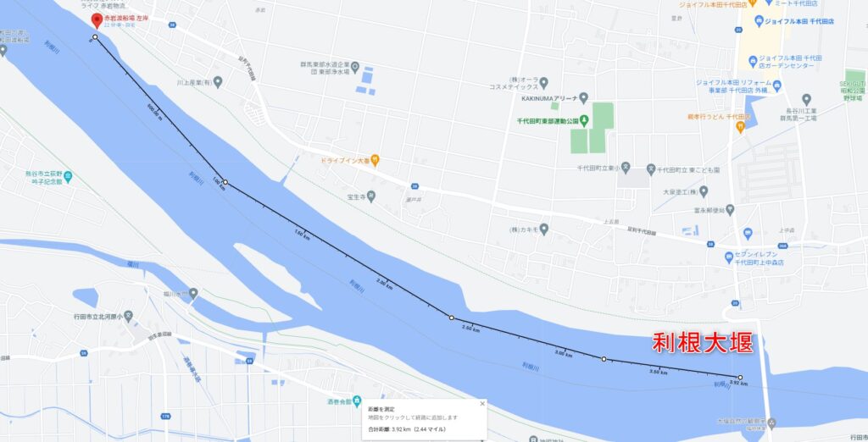This screenshot has width=868, height=442.
Task: Click the 熊谷市立荻野吟子記念館 museum marker
Action: (x=68, y=177)
